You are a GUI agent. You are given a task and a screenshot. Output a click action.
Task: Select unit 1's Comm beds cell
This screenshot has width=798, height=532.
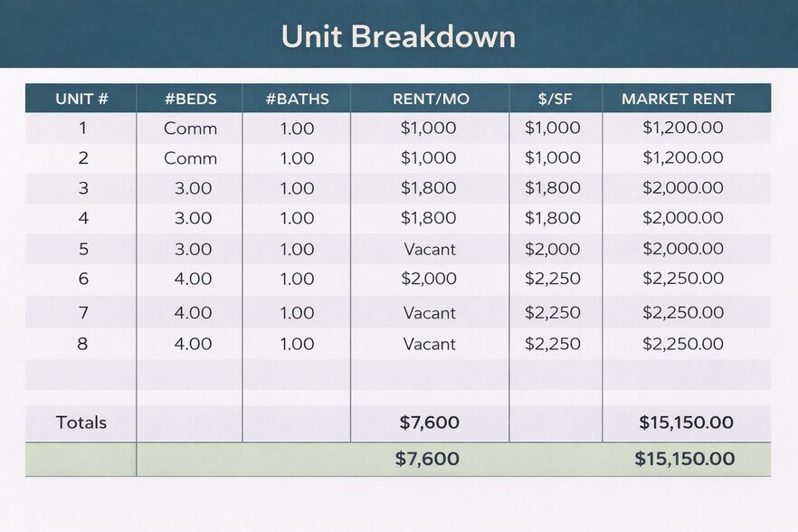[x=190, y=128]
